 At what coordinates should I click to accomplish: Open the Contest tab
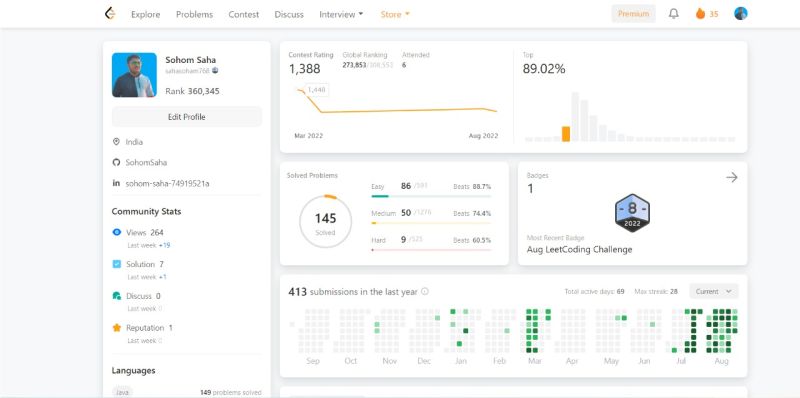tap(243, 14)
